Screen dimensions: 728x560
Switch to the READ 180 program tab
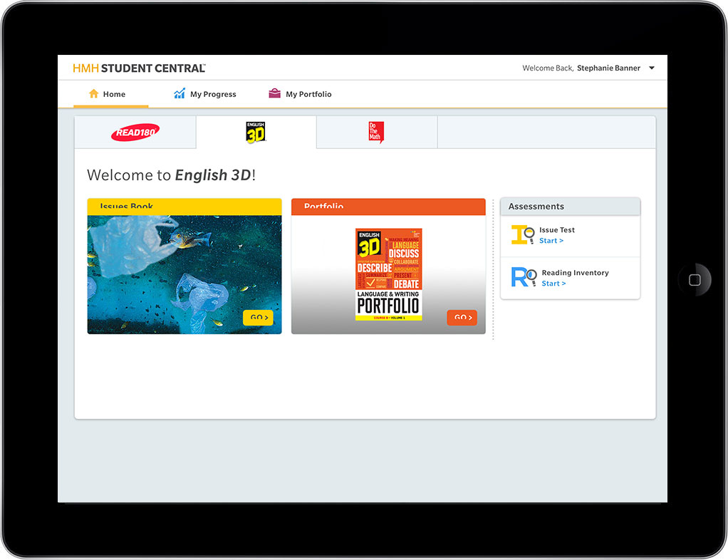tap(135, 133)
